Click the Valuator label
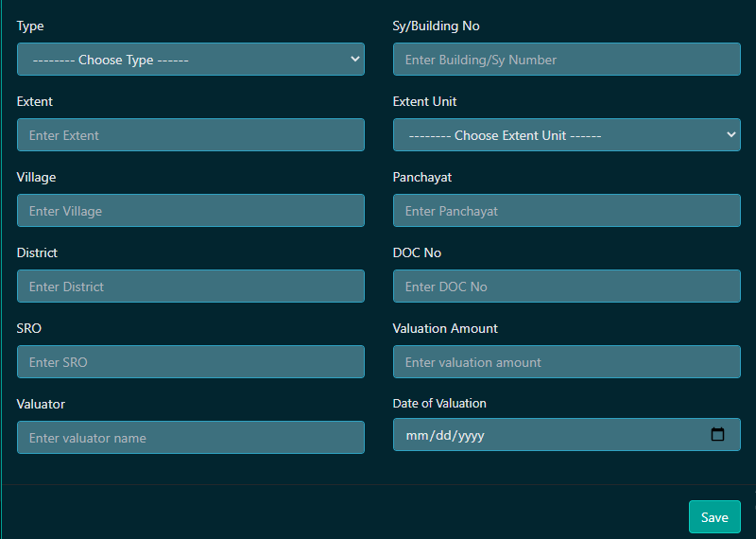Image resolution: width=756 pixels, height=539 pixels. click(x=41, y=404)
